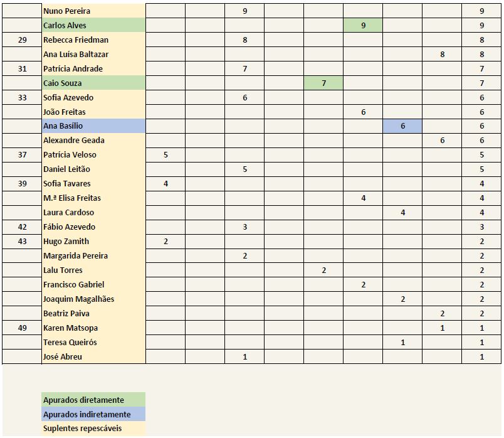This screenshot has height=438, width=504.
Task: Select the Karen Matsopa name cell
Action: pyautogui.click(x=93, y=328)
